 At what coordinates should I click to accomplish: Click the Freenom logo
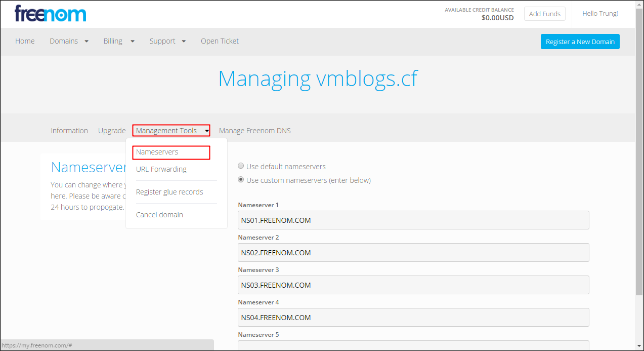(x=50, y=14)
